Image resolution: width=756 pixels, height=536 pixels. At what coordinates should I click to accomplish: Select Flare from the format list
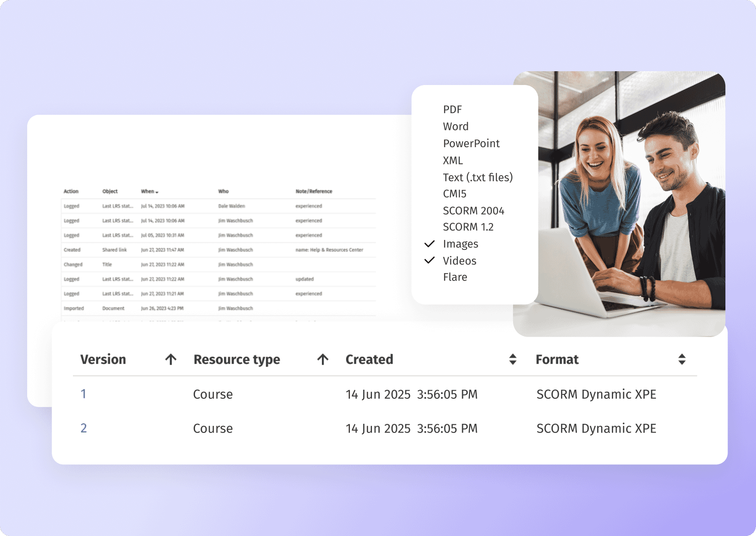(455, 277)
